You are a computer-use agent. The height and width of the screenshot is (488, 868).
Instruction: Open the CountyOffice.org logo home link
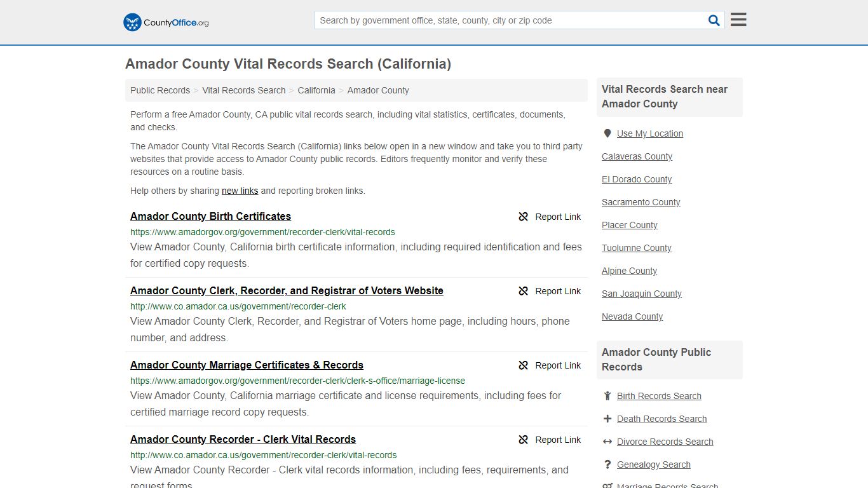166,22
